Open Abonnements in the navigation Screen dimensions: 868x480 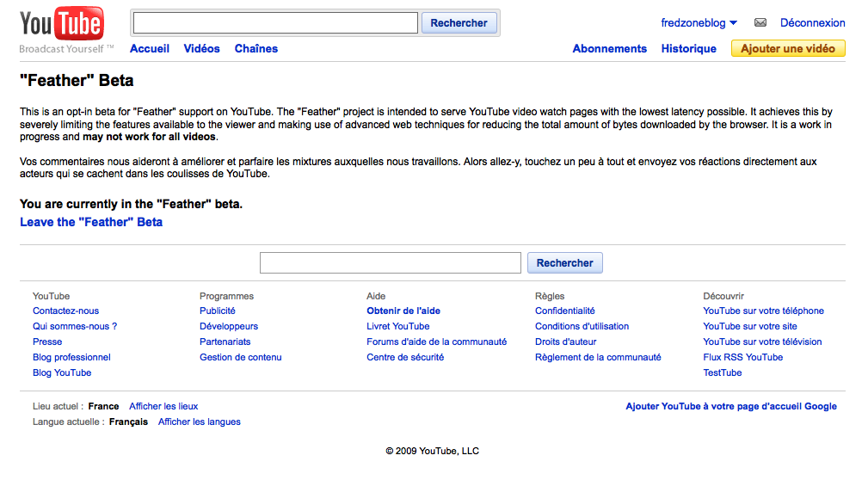[609, 49]
